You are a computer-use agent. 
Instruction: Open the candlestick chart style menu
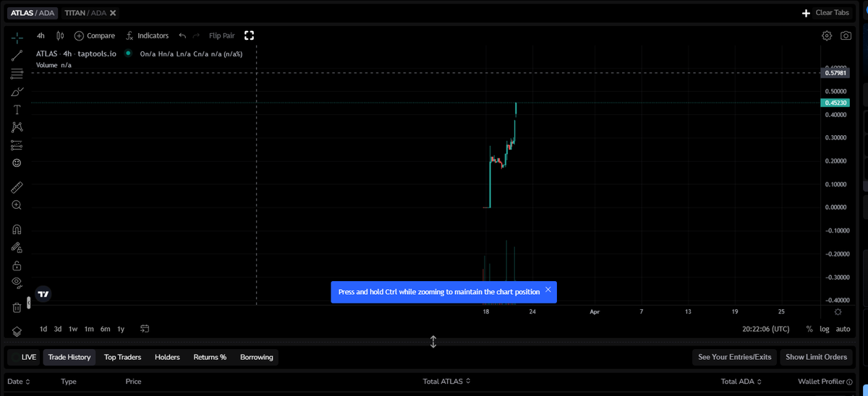pyautogui.click(x=60, y=35)
